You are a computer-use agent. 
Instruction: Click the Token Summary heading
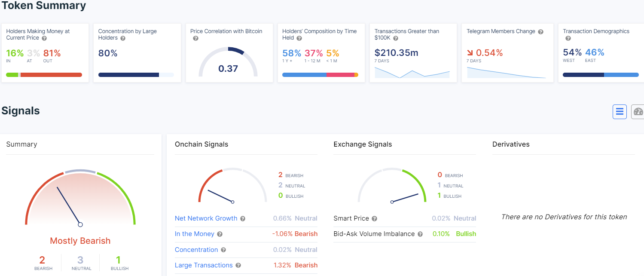tap(44, 6)
